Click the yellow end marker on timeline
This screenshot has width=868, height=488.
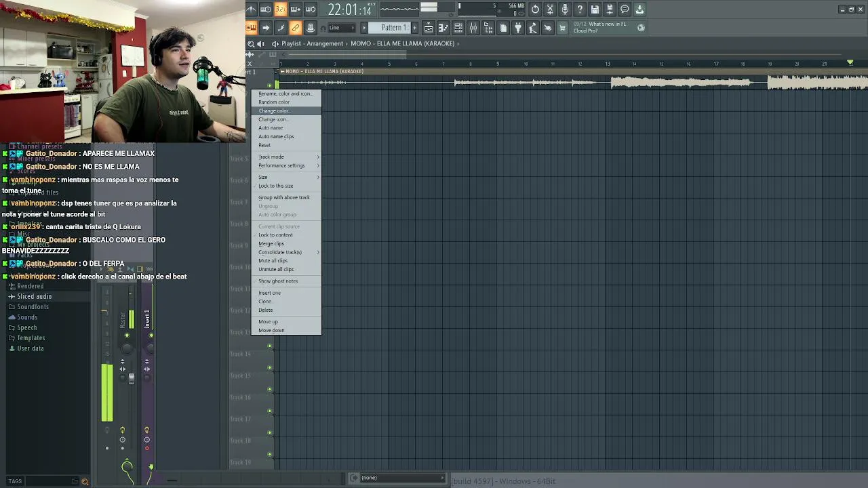(x=850, y=62)
